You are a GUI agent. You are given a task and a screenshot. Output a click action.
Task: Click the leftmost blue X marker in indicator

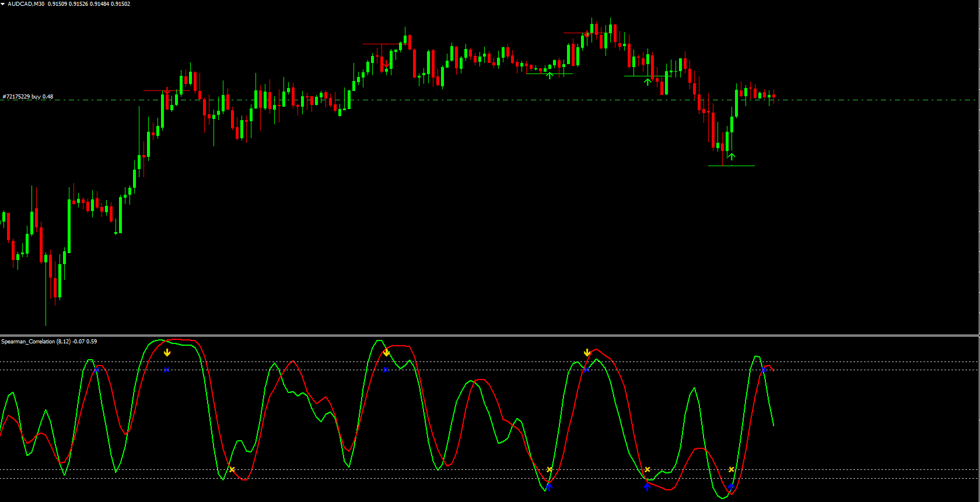point(97,370)
